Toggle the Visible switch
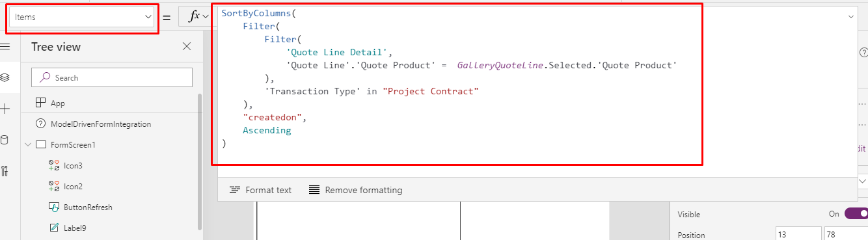 click(858, 213)
